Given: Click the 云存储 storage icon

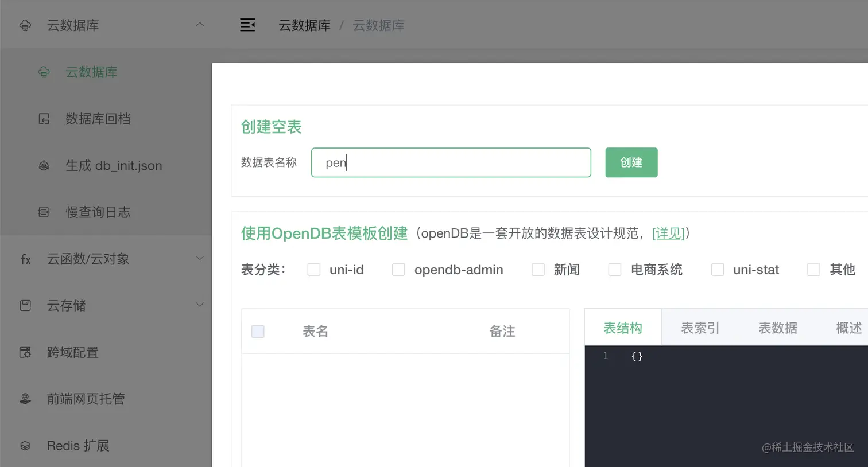Looking at the screenshot, I should pos(25,306).
